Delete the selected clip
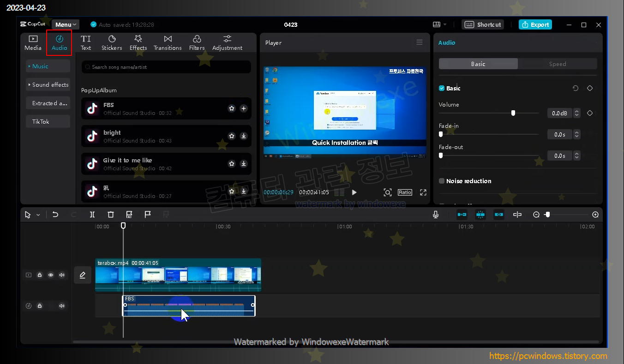 click(x=111, y=215)
